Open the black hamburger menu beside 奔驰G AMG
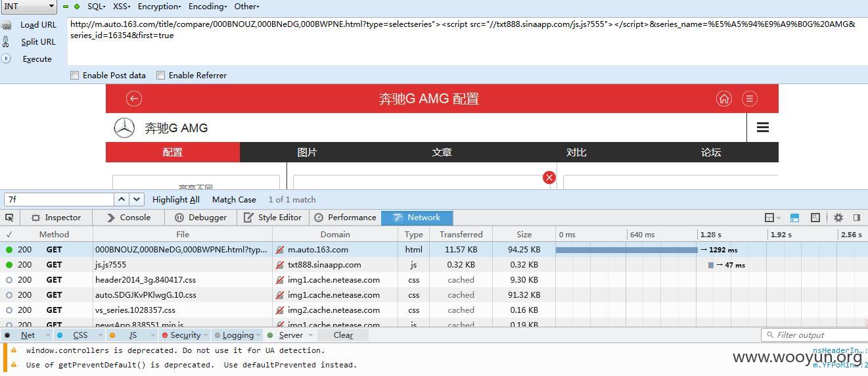Screen dimensions: 868x376 point(763,128)
